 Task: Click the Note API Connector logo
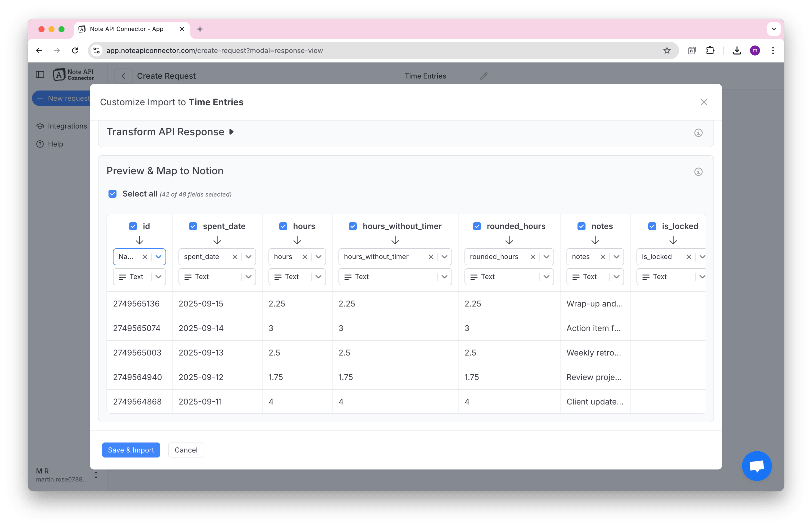pyautogui.click(x=74, y=75)
